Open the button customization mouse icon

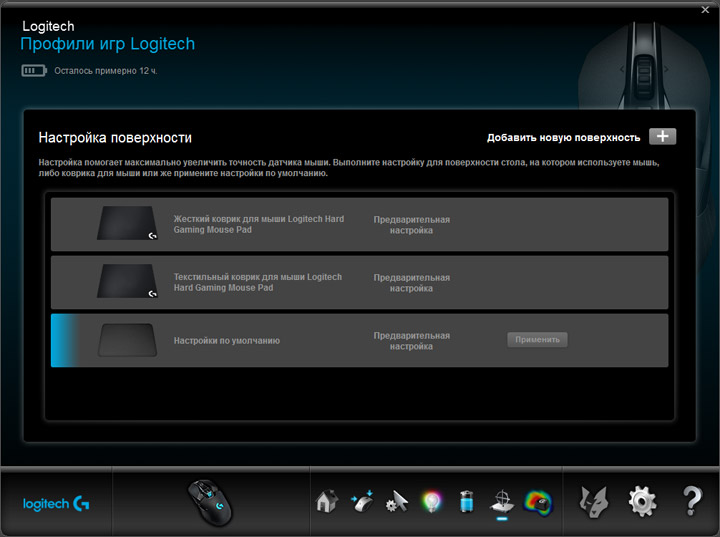[362, 502]
